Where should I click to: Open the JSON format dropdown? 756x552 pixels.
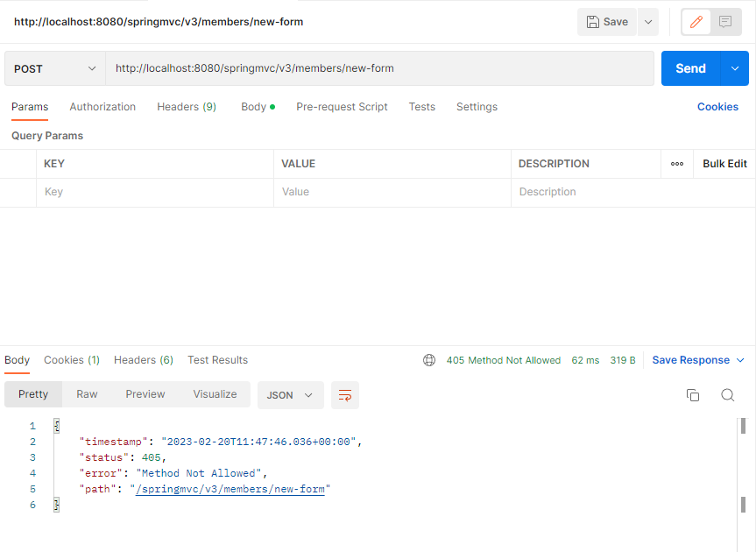(x=290, y=395)
